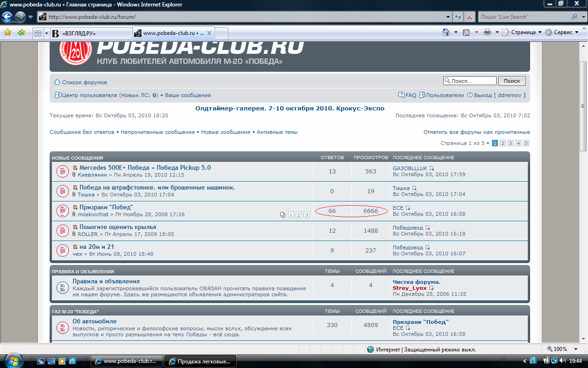The image size is (588, 368).
Task: Click the GAZOBLLLUK last post icon
Action: [432, 168]
